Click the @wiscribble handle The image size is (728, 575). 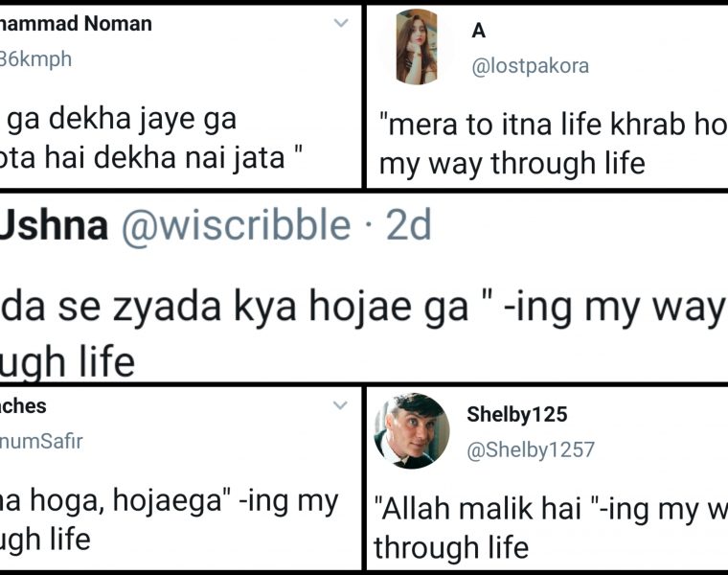[236, 224]
